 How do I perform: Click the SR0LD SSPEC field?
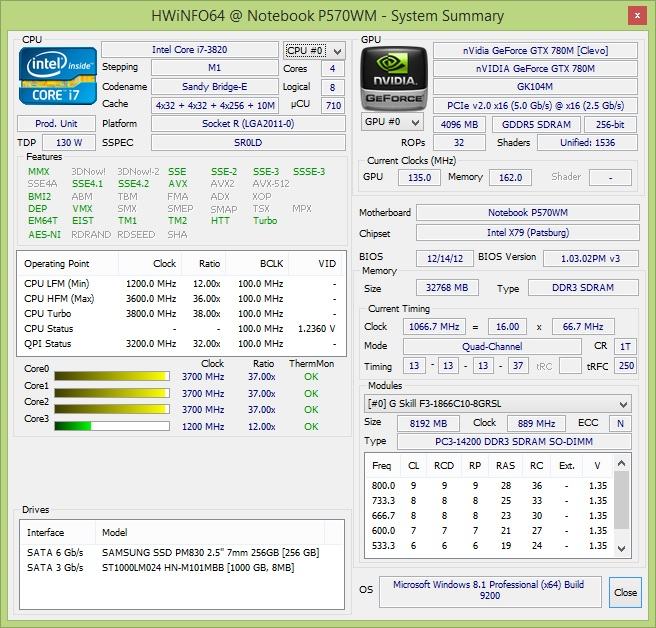coord(248,143)
